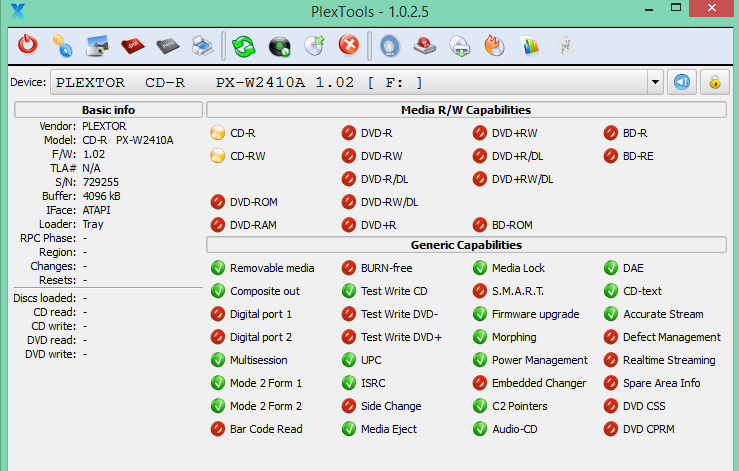Click the BD-ROM red indicator
739x471 pixels.
479,225
